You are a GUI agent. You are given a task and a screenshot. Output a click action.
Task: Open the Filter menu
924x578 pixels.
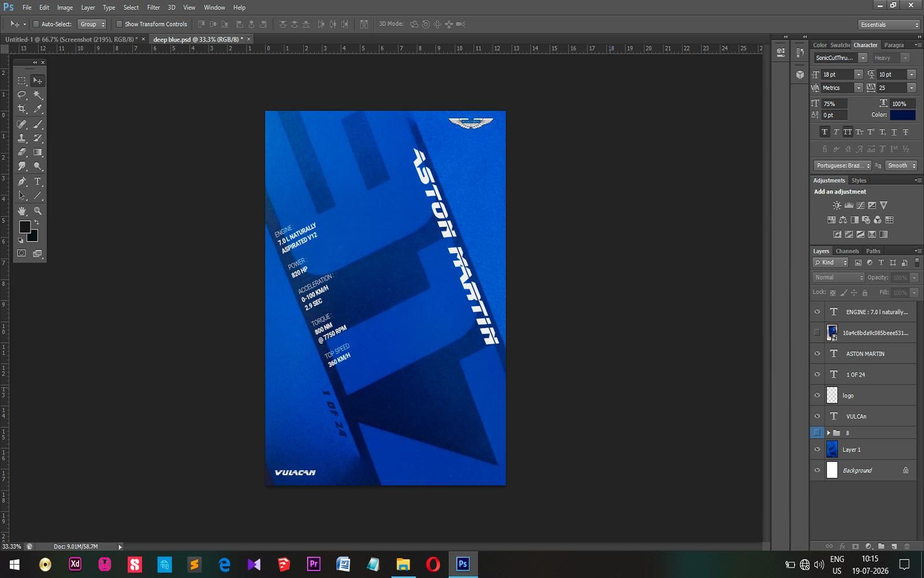(x=153, y=8)
